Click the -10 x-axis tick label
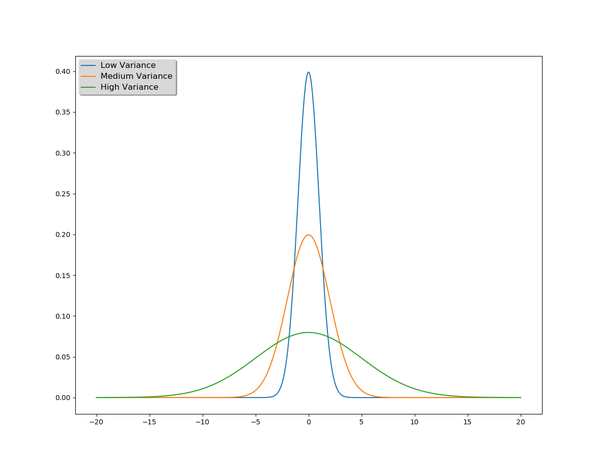This screenshot has width=602, height=465. (202, 422)
